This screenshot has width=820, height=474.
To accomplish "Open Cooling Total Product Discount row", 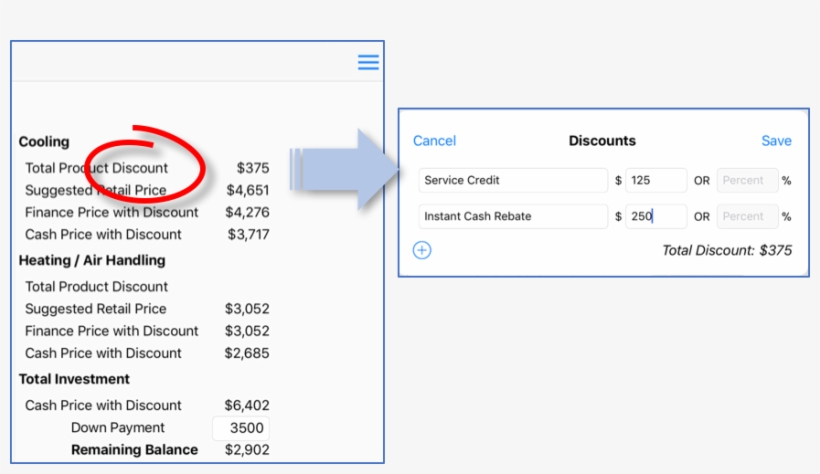I will pos(97,168).
